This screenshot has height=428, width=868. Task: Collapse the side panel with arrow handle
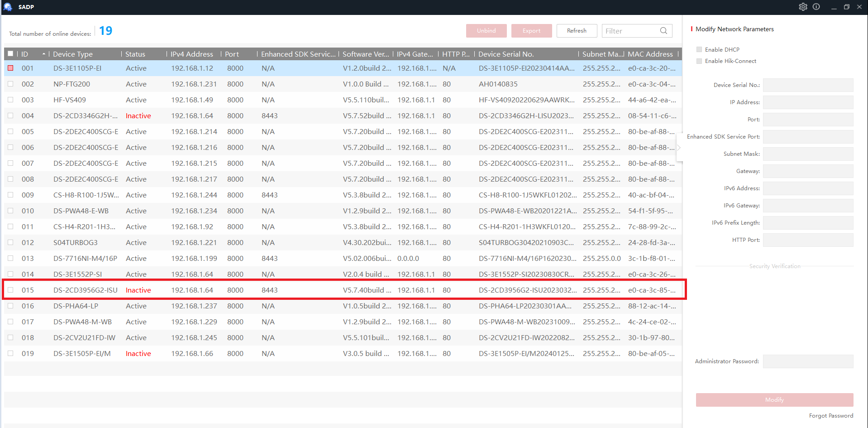(679, 147)
